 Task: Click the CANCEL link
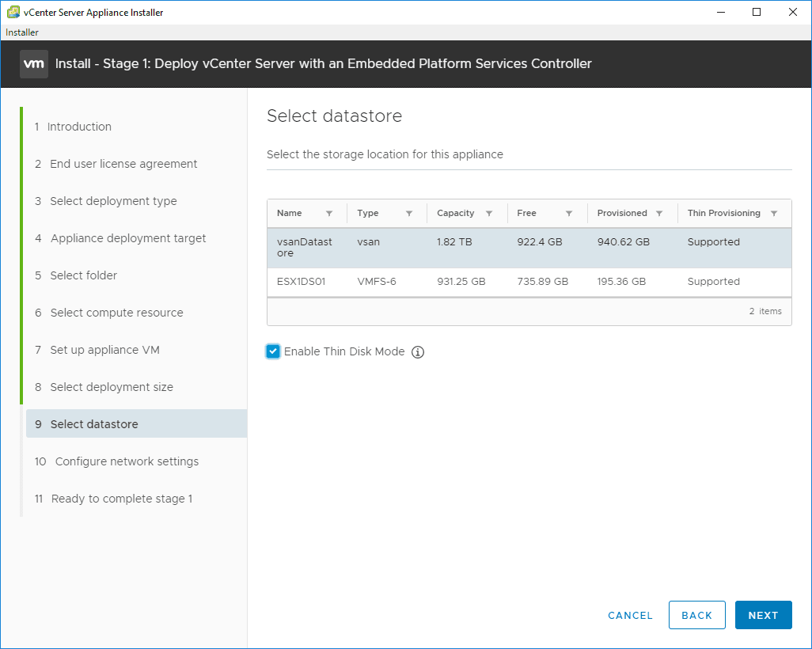pos(630,615)
